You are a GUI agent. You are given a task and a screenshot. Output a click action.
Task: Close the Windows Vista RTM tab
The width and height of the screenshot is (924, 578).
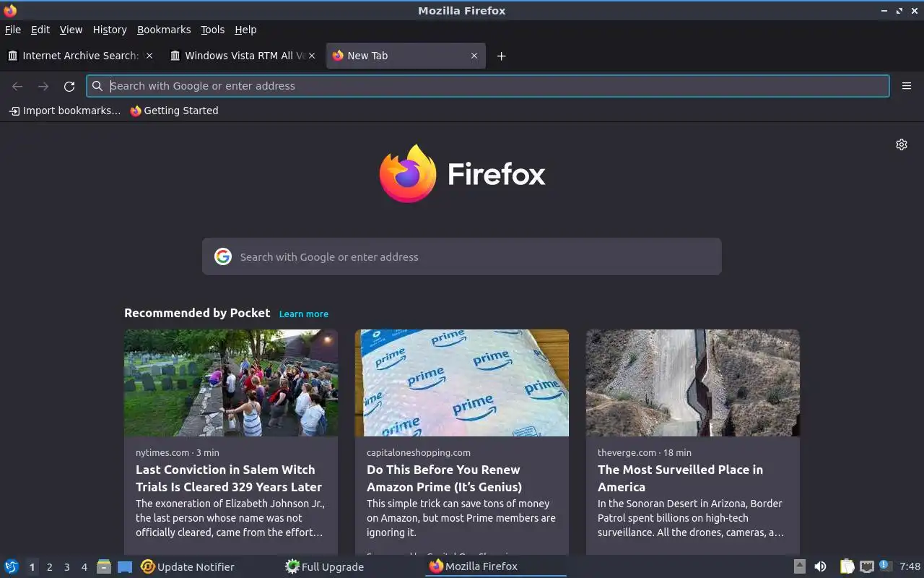pyautogui.click(x=312, y=56)
